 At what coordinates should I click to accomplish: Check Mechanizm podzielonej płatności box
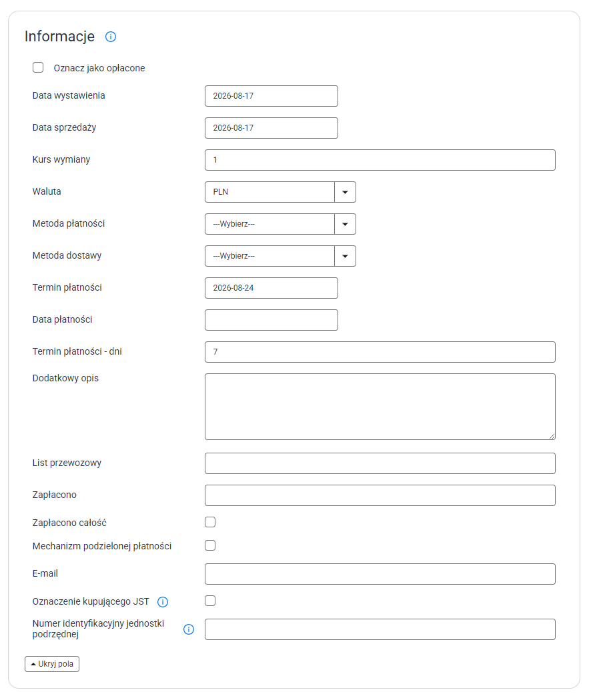coord(210,545)
